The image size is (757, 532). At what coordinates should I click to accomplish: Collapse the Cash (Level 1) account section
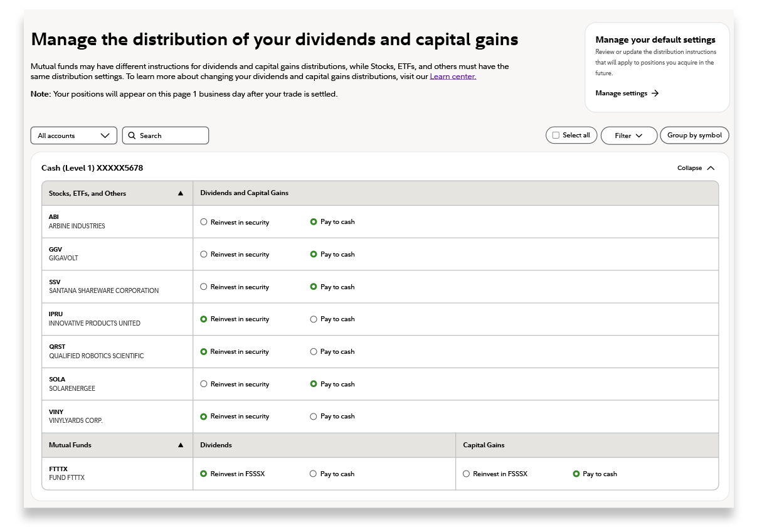pyautogui.click(x=695, y=168)
